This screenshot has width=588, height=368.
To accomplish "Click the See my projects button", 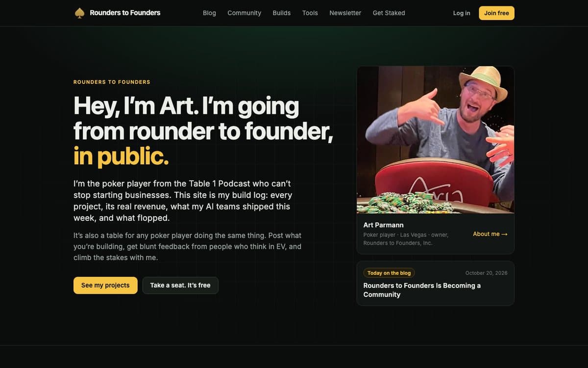I will point(105,285).
